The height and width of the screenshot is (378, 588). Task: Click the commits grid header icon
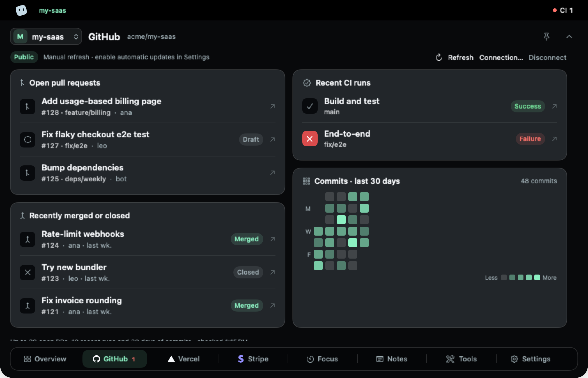306,181
